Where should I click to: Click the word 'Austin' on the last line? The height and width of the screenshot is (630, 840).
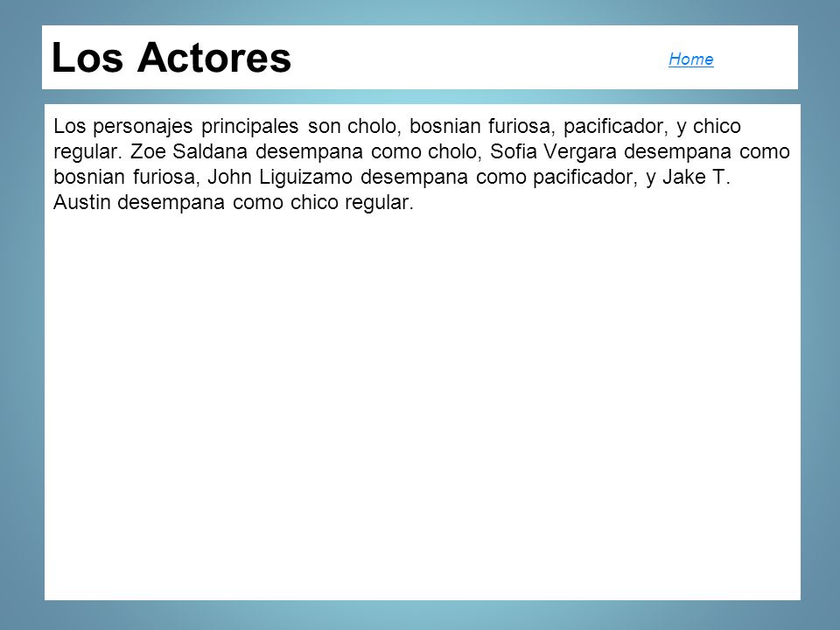coord(81,202)
